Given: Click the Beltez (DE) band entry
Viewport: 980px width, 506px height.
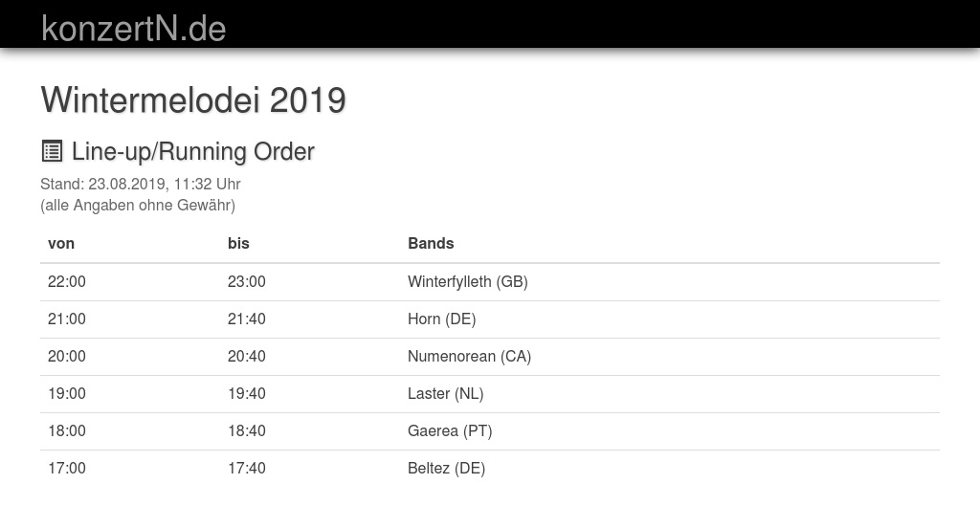Looking at the screenshot, I should click(x=446, y=468).
